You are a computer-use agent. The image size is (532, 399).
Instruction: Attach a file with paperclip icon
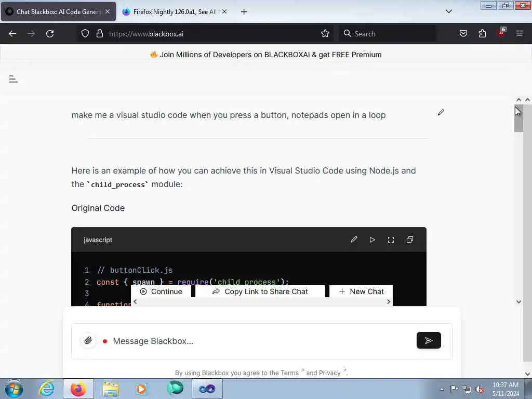pos(88,340)
